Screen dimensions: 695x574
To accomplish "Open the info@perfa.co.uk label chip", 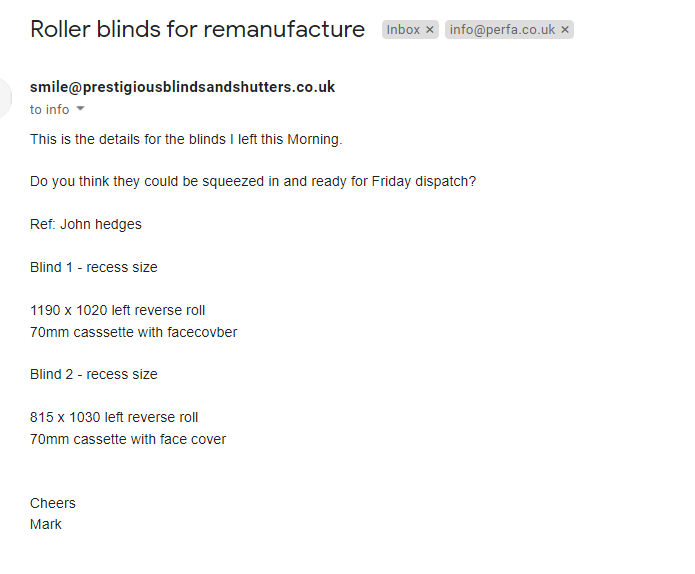I will coord(502,30).
